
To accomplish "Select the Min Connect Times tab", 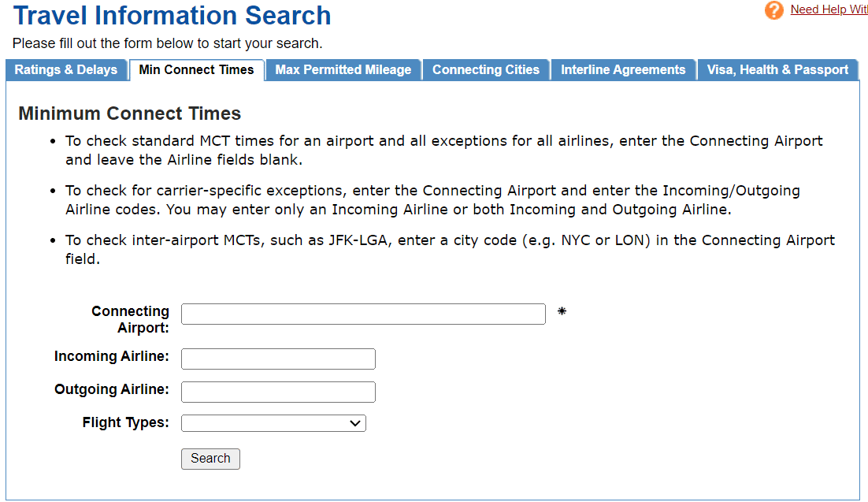I will tap(196, 70).
